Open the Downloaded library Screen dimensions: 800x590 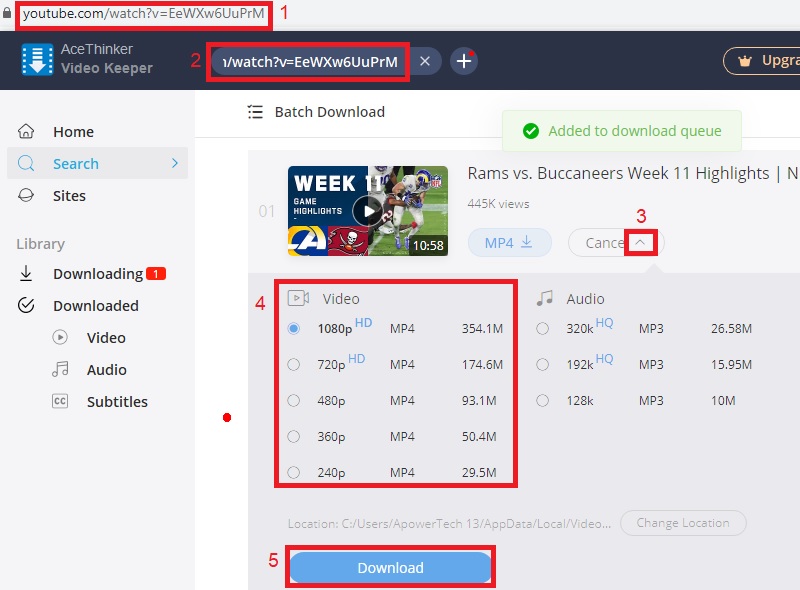point(97,305)
